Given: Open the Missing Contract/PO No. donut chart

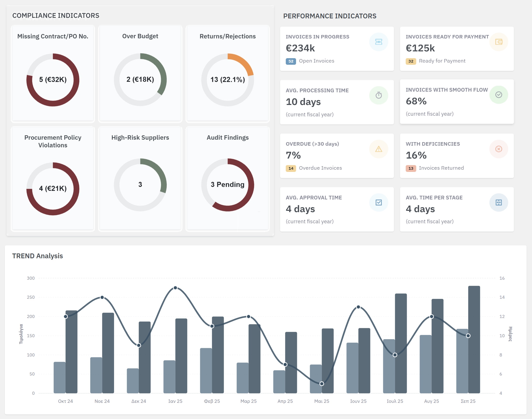Looking at the screenshot, I should [53, 80].
